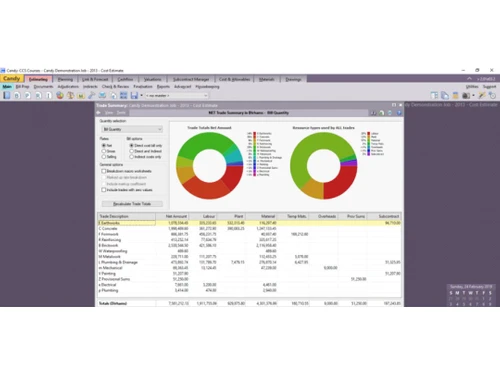Click the balance scales toolbar icon

(x=70, y=95)
